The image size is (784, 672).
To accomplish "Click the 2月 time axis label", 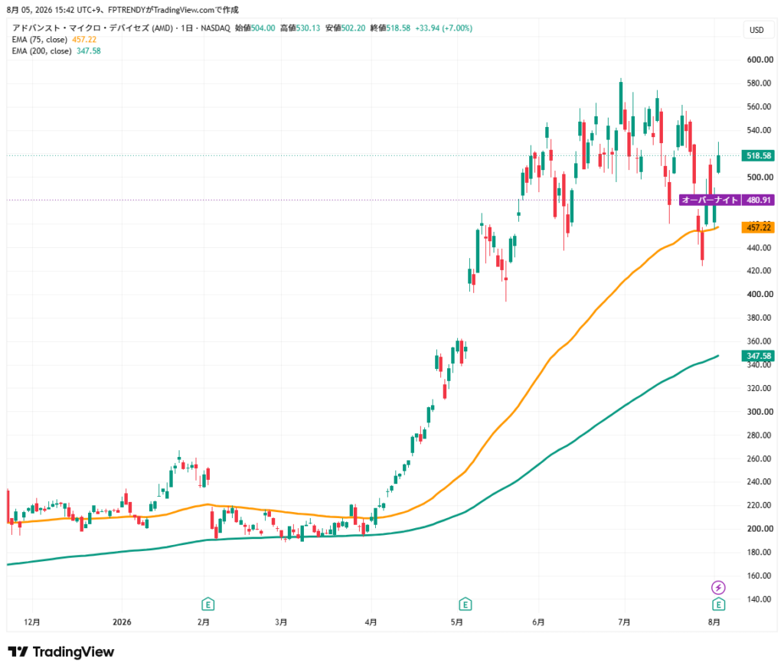I will tap(204, 622).
